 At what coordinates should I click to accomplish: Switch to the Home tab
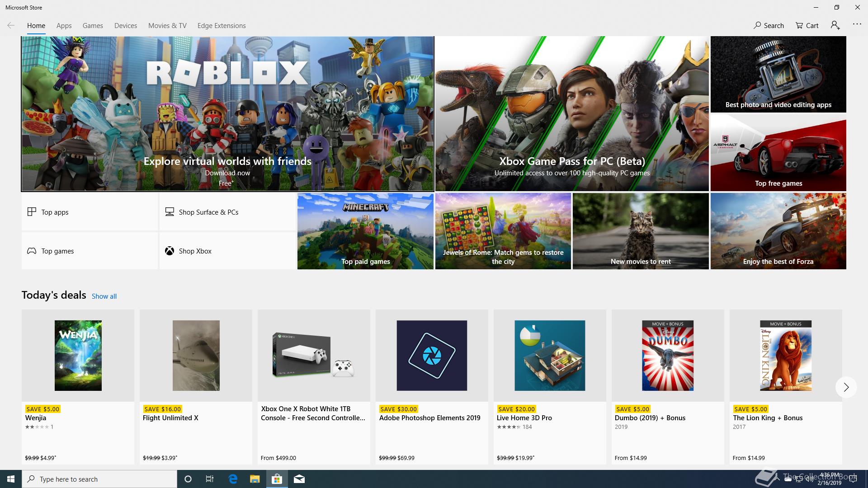tap(36, 26)
